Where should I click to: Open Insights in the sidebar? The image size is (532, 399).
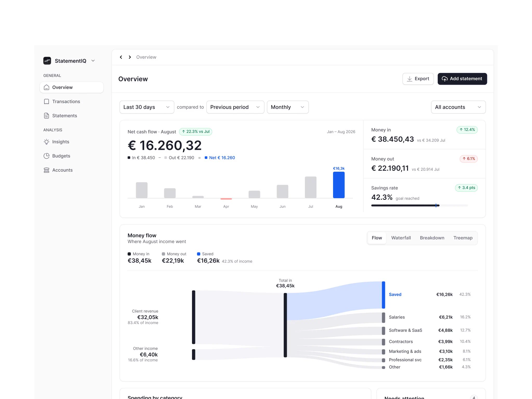[x=71, y=142]
